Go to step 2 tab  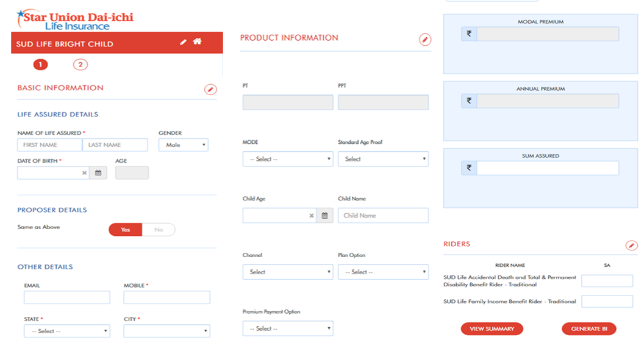(x=80, y=65)
